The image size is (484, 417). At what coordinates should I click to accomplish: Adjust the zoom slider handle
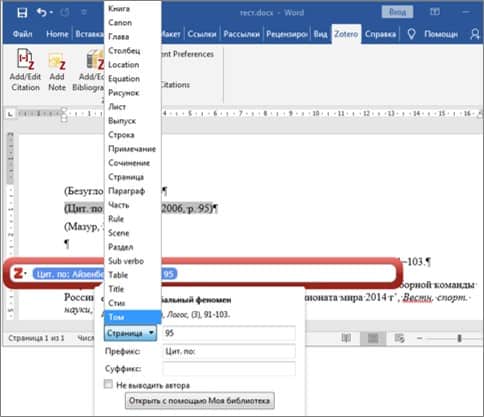click(459, 338)
